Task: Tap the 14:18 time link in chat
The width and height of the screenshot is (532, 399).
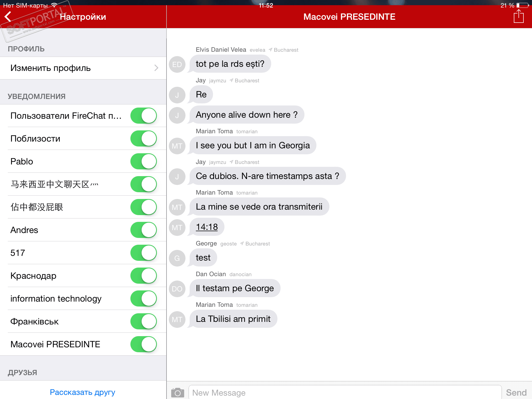Action: point(207,227)
